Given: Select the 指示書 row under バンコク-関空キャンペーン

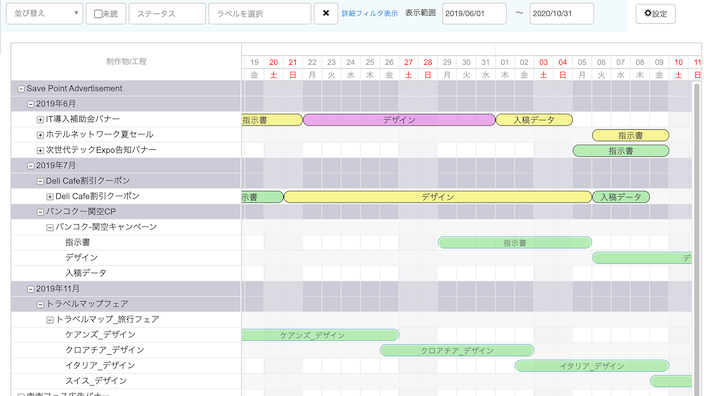Looking at the screenshot, I should [126, 242].
